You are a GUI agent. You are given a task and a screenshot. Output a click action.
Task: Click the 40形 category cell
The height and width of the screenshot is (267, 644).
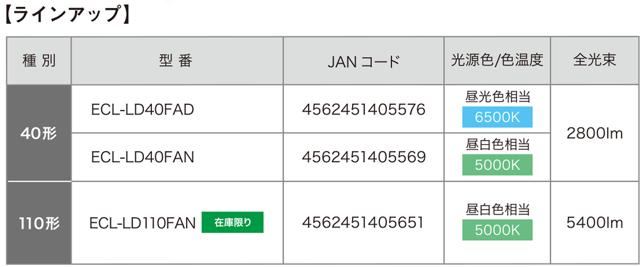pos(39,133)
